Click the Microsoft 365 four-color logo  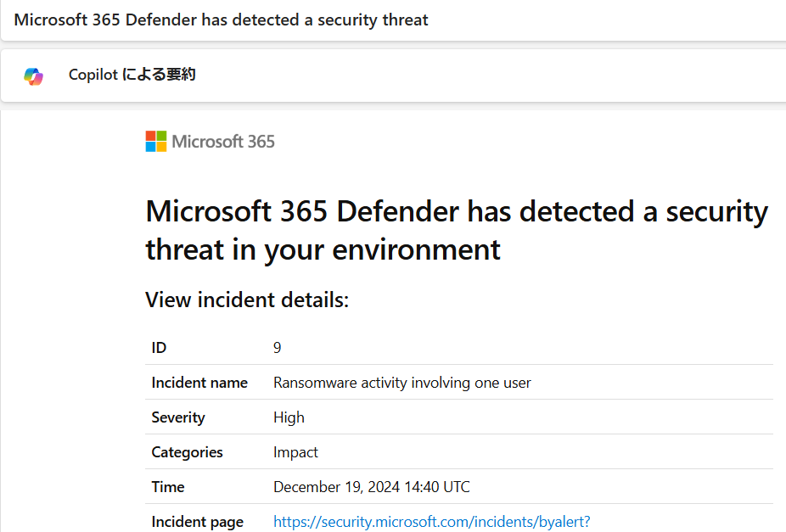[156, 141]
